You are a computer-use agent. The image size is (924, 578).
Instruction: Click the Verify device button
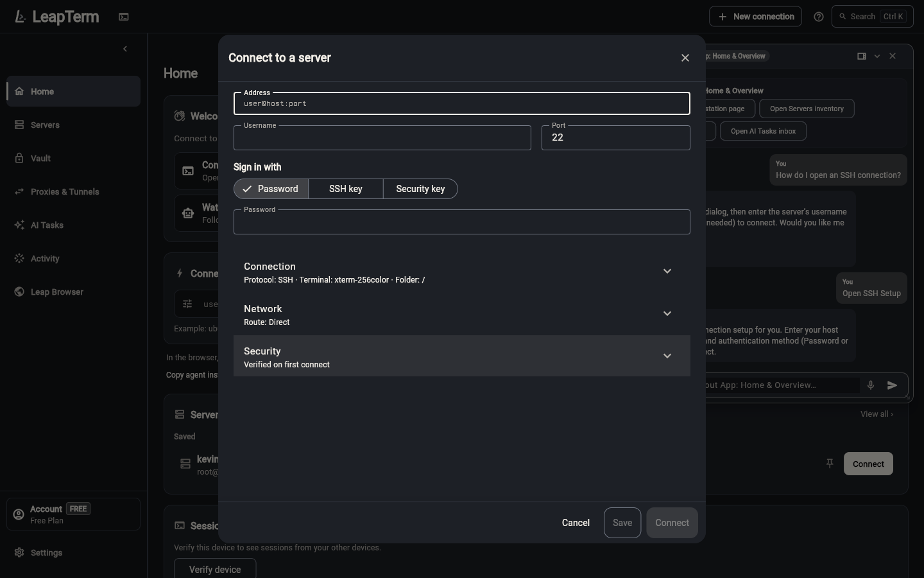pos(215,568)
